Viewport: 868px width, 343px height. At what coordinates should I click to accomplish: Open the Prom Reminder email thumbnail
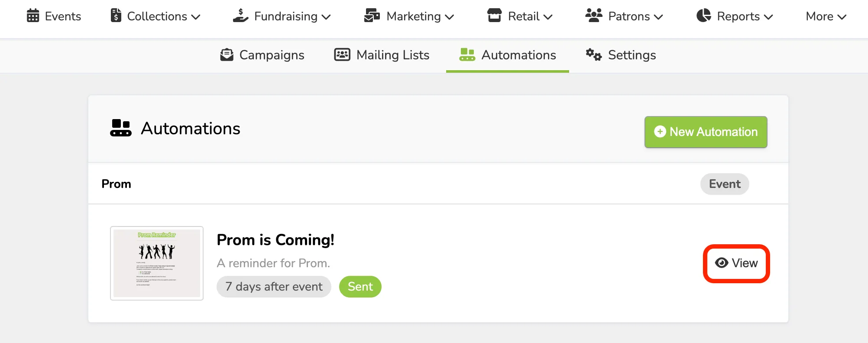[157, 263]
